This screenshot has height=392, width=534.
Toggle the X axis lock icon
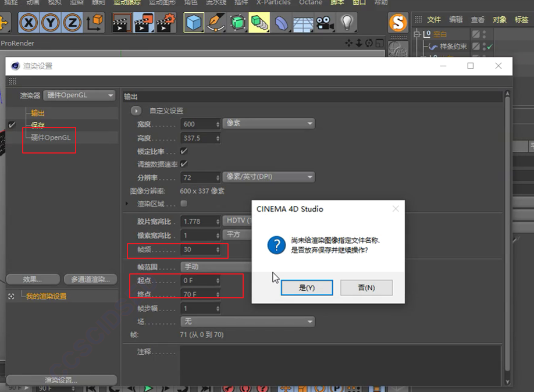[x=29, y=23]
